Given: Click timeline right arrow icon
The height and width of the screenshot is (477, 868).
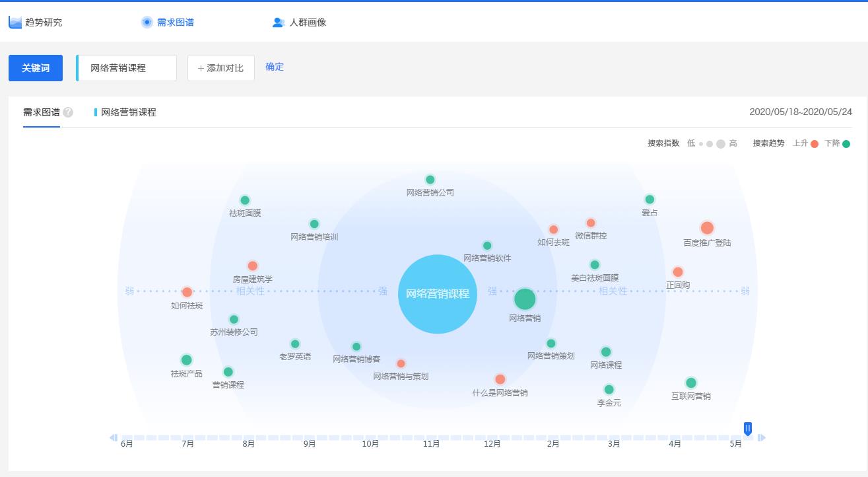Looking at the screenshot, I should click(x=762, y=437).
